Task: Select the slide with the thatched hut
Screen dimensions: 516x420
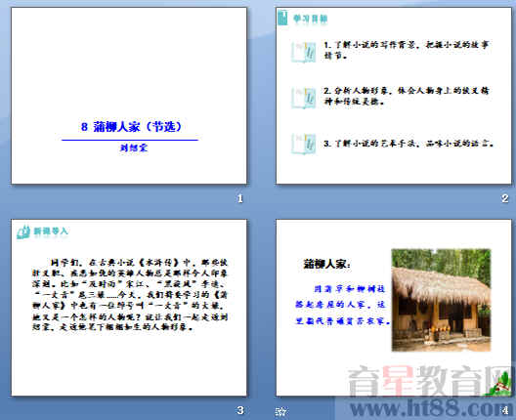Action: (394, 308)
